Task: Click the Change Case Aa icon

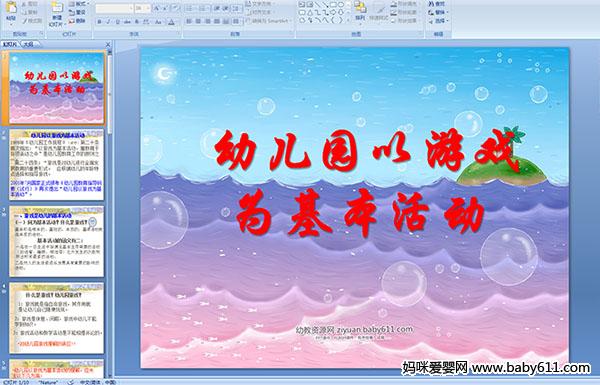Action: tap(158, 22)
